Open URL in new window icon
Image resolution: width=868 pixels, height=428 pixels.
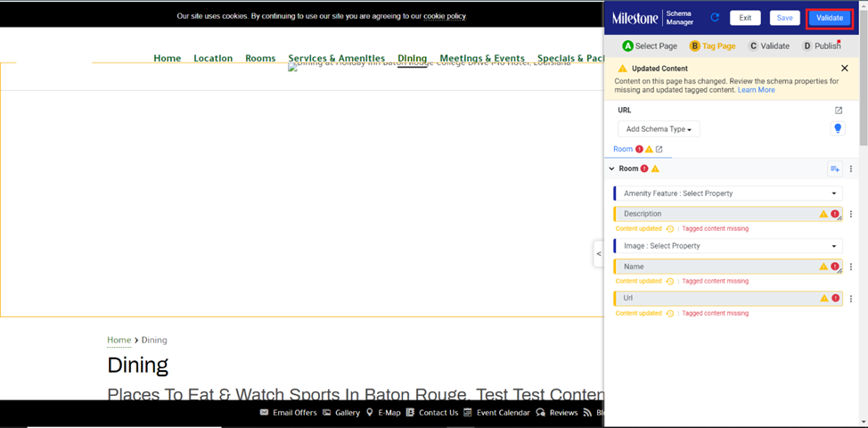(x=838, y=111)
